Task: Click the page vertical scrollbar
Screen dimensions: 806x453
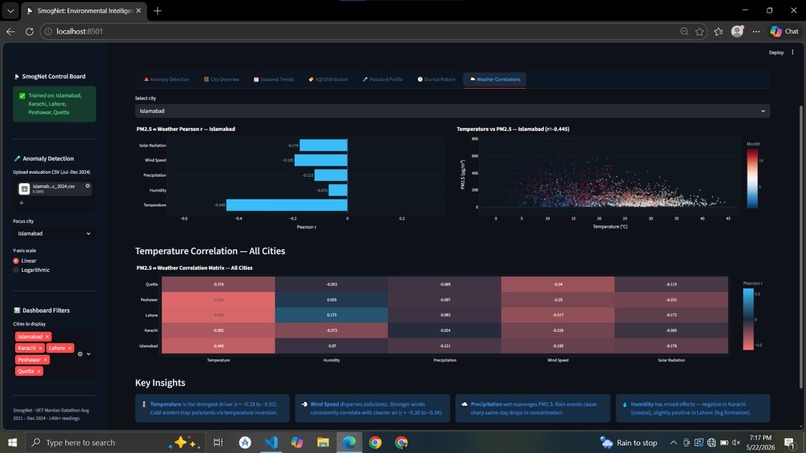Action: (x=800, y=247)
